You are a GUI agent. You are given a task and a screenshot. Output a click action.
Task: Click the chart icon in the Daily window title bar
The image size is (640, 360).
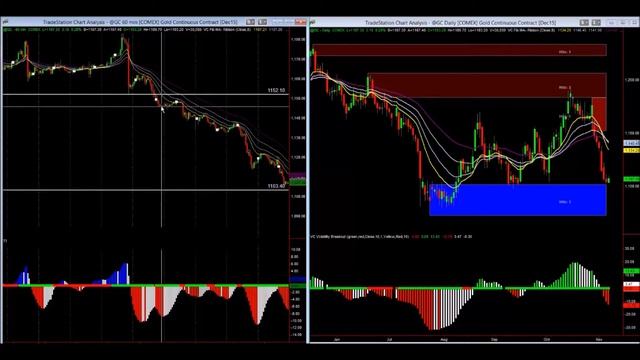[314, 22]
